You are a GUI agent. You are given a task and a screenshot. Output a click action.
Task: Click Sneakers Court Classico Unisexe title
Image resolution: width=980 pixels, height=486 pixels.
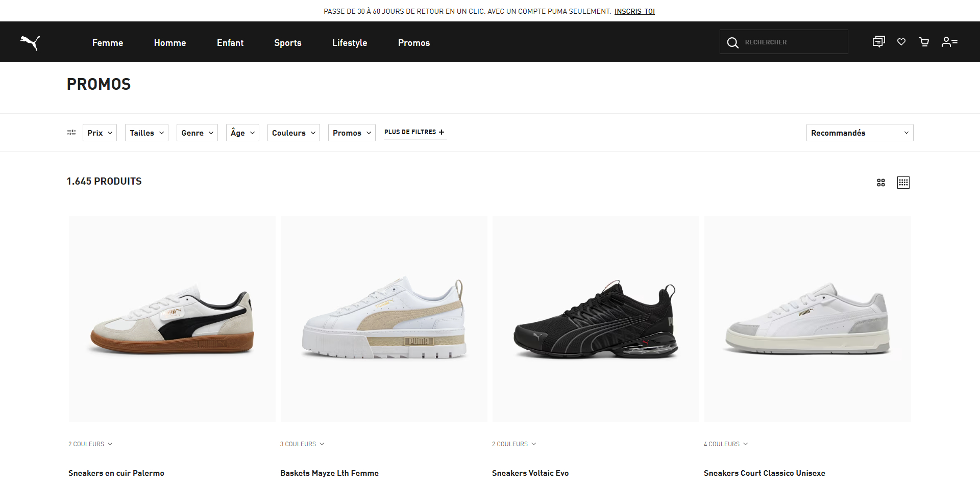[x=764, y=473]
